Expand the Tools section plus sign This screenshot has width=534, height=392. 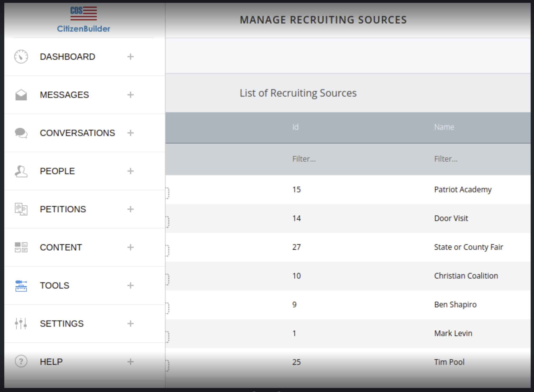coord(130,285)
